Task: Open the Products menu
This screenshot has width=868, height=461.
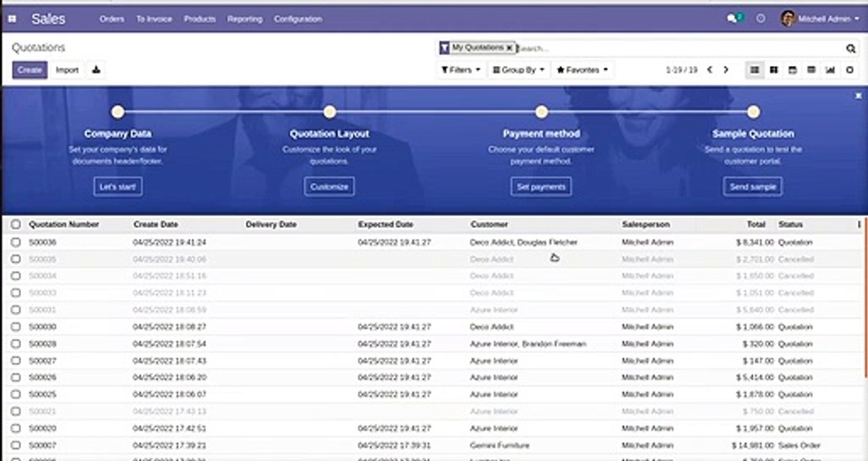Action: click(200, 19)
